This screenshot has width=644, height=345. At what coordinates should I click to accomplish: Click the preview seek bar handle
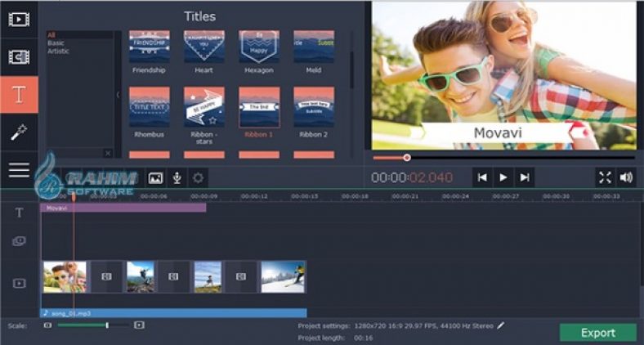[407, 157]
